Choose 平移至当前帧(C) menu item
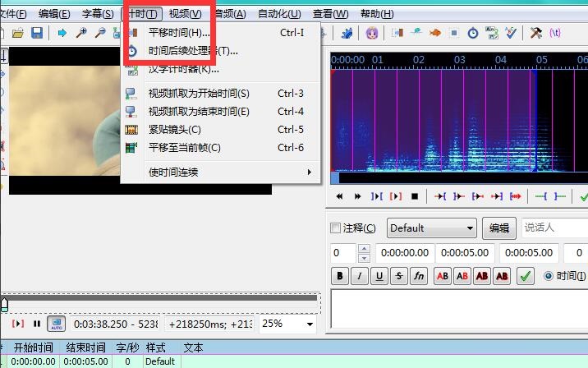588x368 pixels. (x=220, y=148)
